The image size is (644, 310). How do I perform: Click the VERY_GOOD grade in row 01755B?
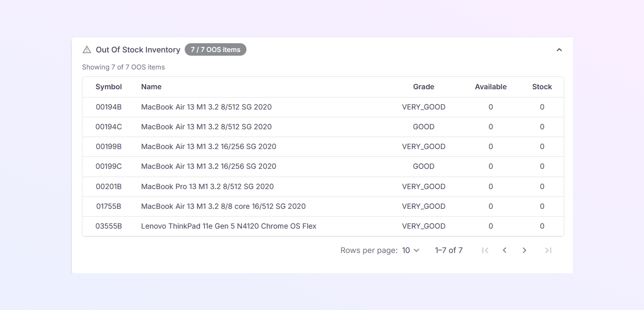coord(423,207)
